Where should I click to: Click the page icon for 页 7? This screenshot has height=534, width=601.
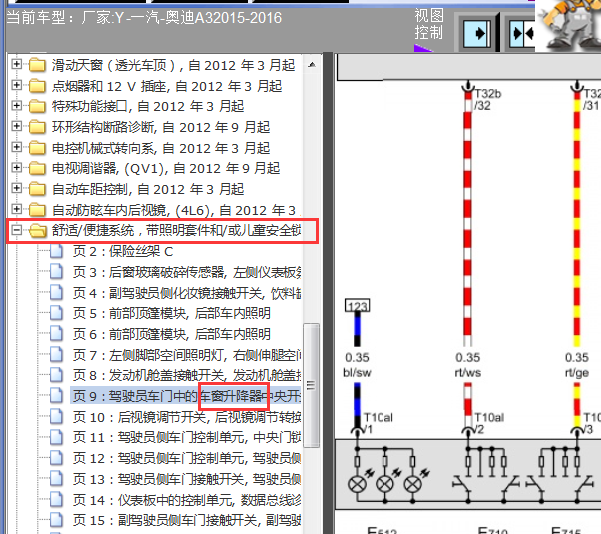(56, 355)
